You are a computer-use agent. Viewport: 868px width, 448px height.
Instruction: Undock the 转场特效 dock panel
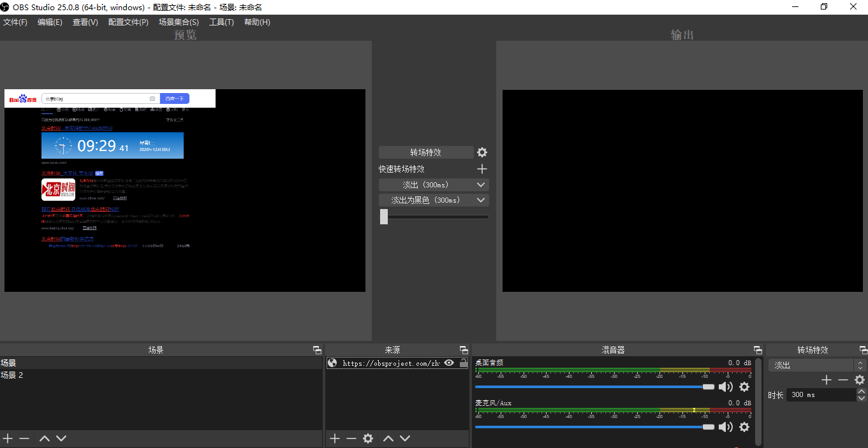pyautogui.click(x=864, y=350)
